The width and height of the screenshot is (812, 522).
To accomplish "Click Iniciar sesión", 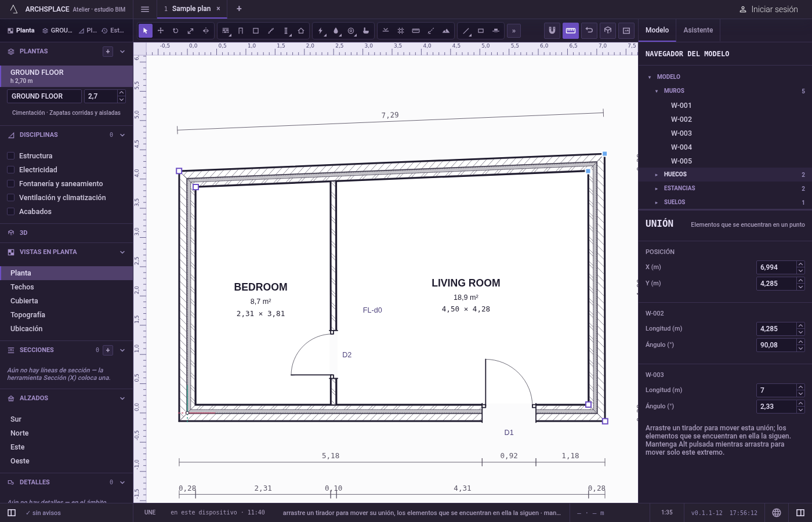I will coord(768,9).
